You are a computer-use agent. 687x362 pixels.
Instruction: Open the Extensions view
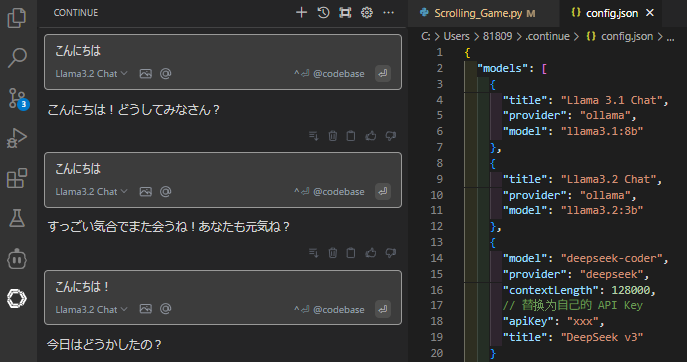[17, 178]
